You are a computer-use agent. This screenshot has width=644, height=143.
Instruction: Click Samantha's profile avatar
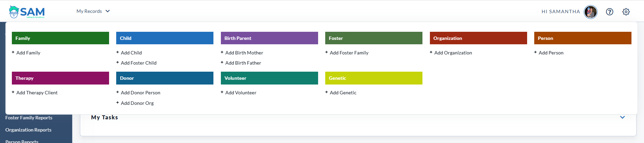(x=590, y=12)
